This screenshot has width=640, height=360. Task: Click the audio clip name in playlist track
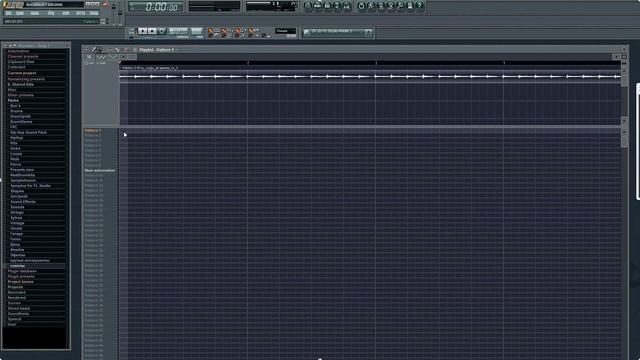149,68
